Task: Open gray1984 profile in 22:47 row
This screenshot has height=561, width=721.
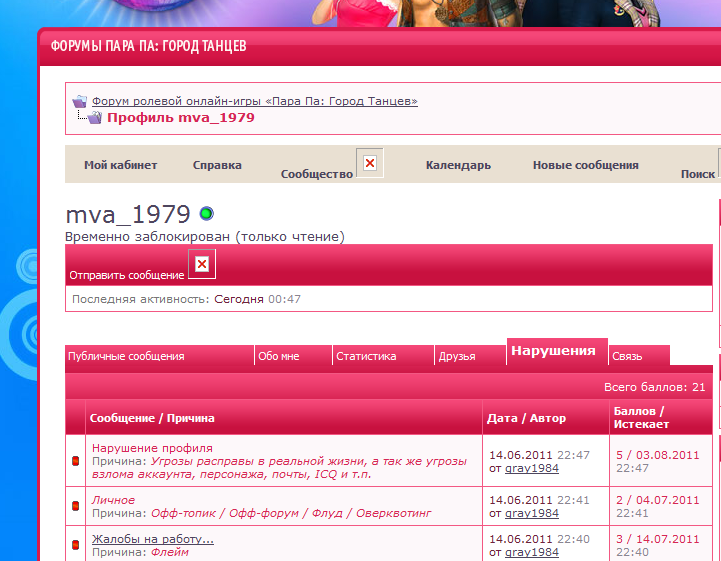Action: [x=532, y=468]
